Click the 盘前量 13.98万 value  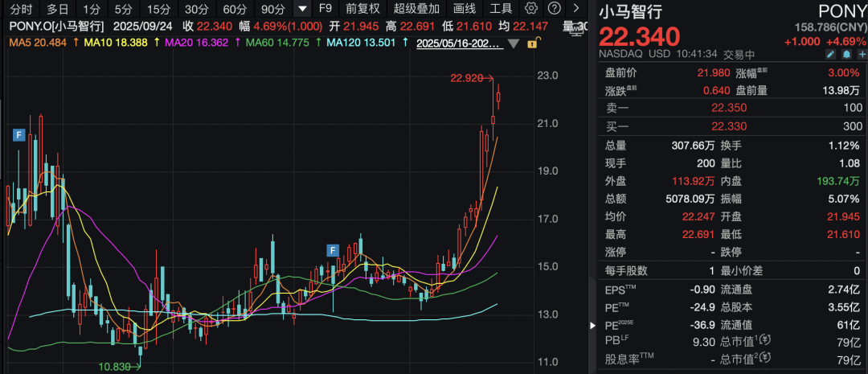pyautogui.click(x=842, y=90)
